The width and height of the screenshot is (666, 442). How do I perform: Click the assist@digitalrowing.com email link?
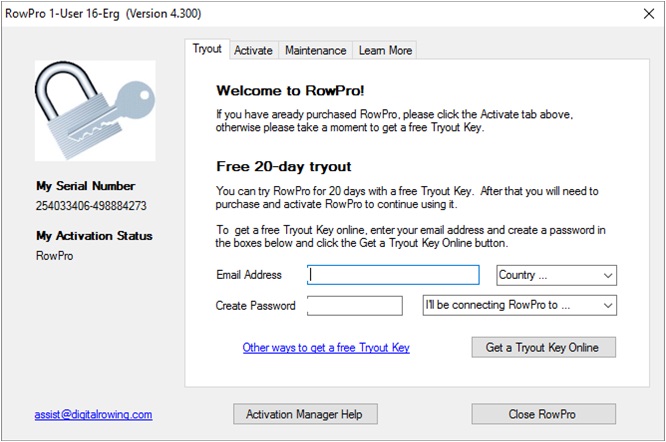93,414
